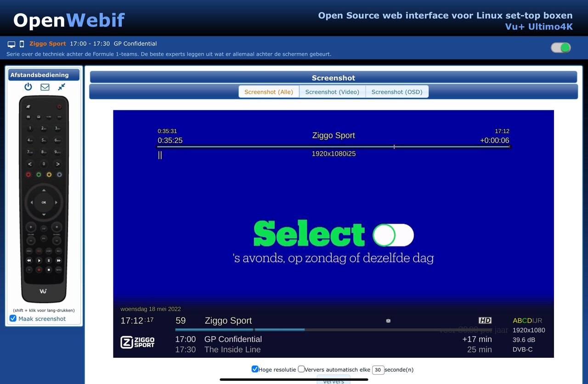Screen dimensions: 588x384
Task: Click number 9 on the remote
Action: (57, 152)
